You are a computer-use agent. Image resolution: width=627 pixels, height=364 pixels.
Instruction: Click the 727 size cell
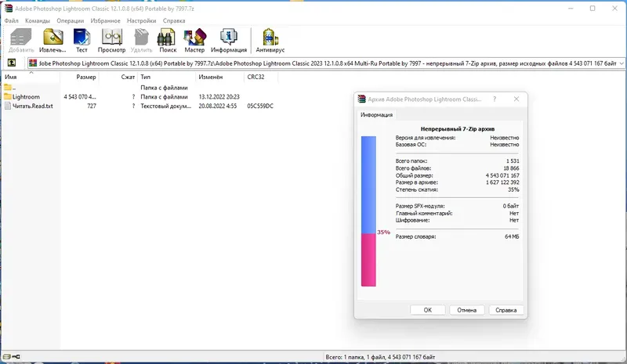92,106
